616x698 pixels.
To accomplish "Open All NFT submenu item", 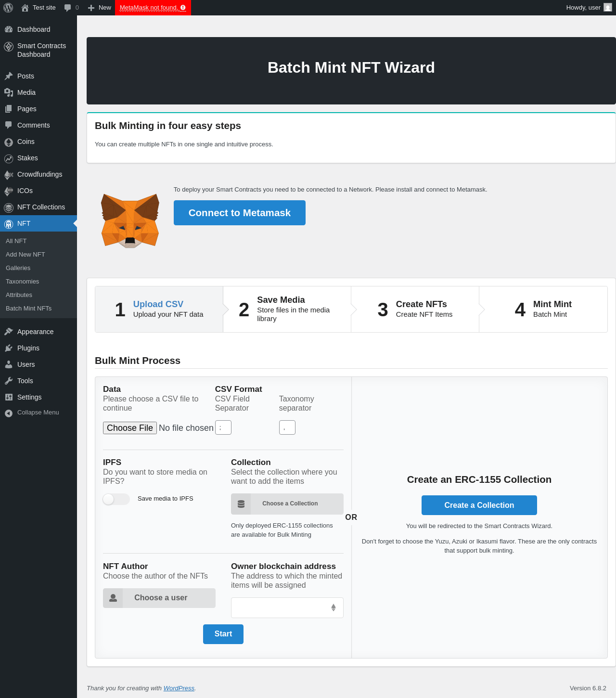I will coord(16,241).
